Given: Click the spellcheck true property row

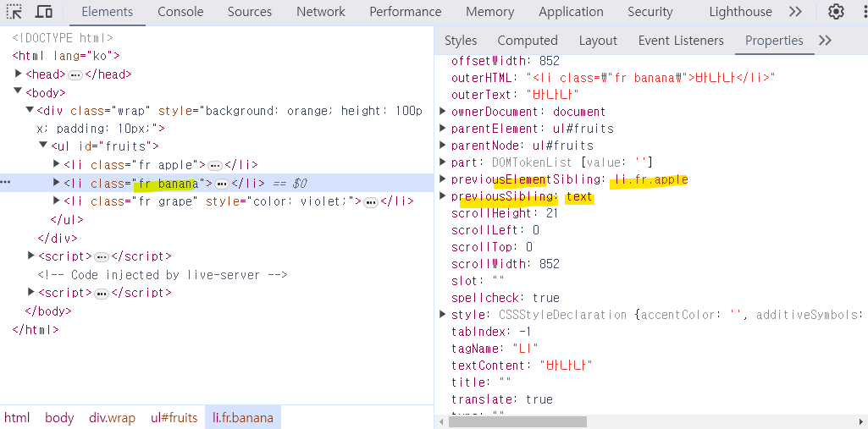Looking at the screenshot, I should point(506,298).
